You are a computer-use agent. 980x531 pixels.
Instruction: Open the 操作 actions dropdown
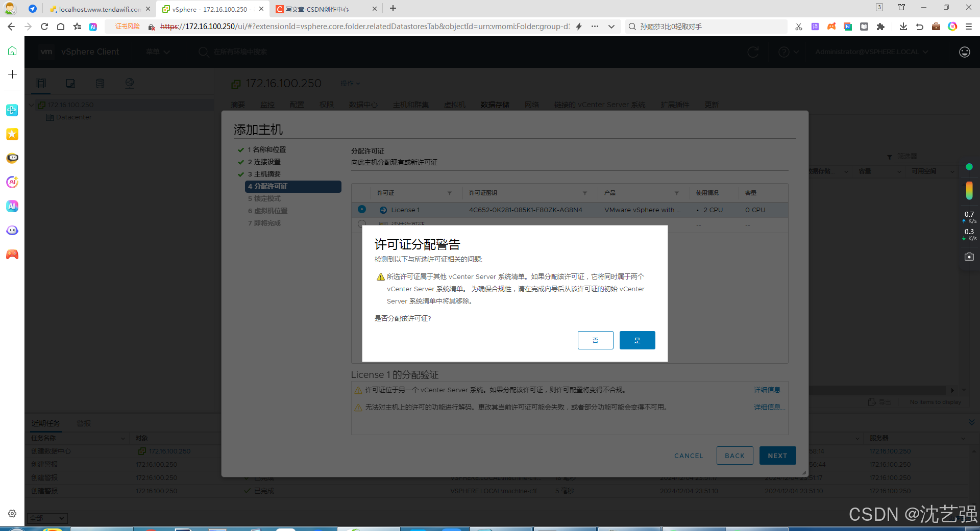click(x=350, y=83)
